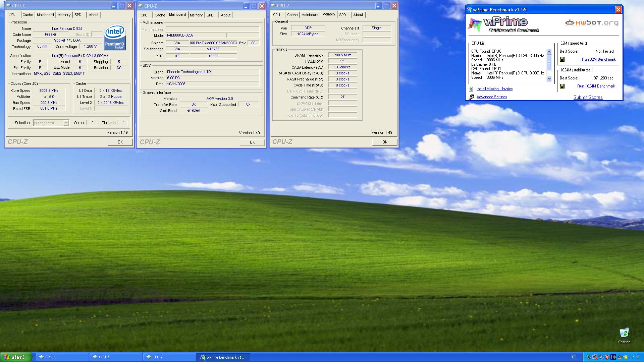Open SPD tab in the CPU tab window

click(78, 15)
